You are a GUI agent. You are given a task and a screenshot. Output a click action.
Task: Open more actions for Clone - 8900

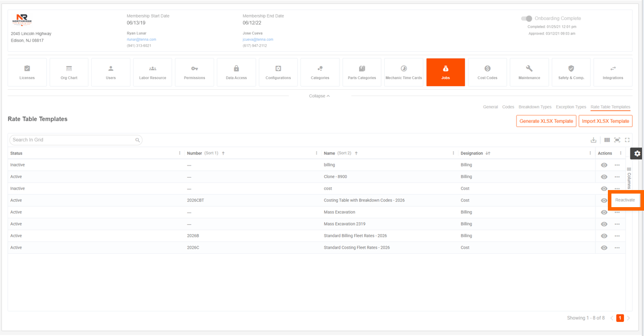[617, 177]
